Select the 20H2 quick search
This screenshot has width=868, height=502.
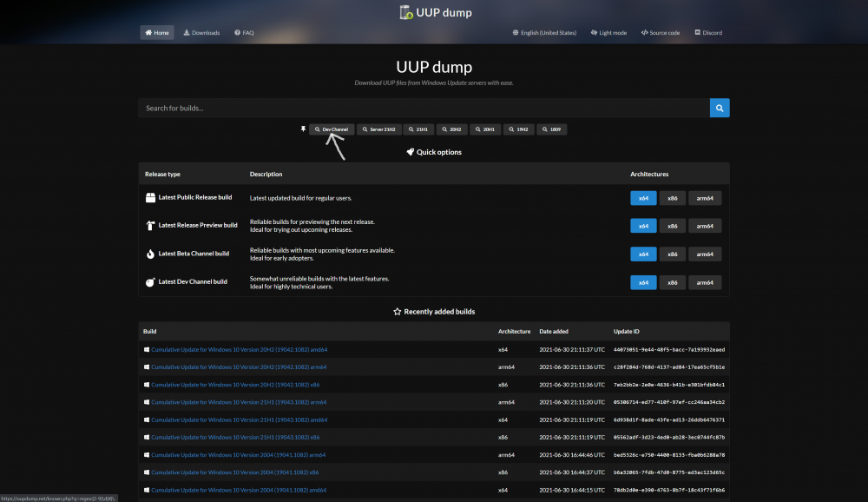point(451,129)
